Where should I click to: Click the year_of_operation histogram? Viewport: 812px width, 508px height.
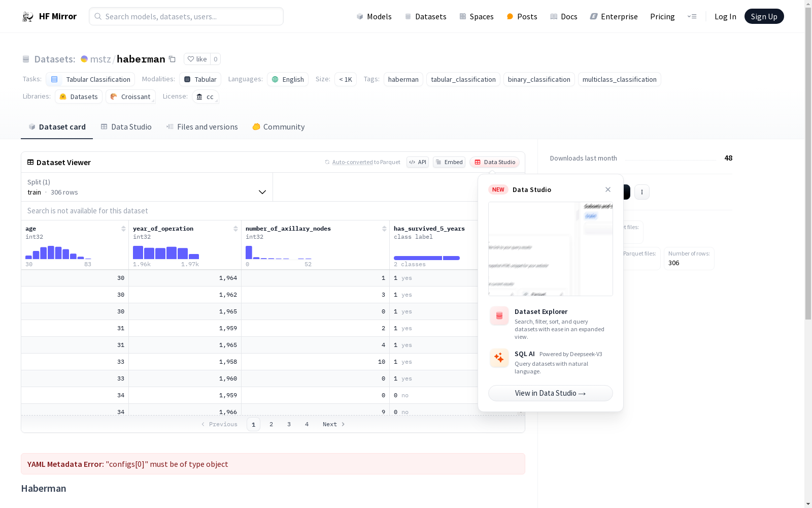pos(166,252)
